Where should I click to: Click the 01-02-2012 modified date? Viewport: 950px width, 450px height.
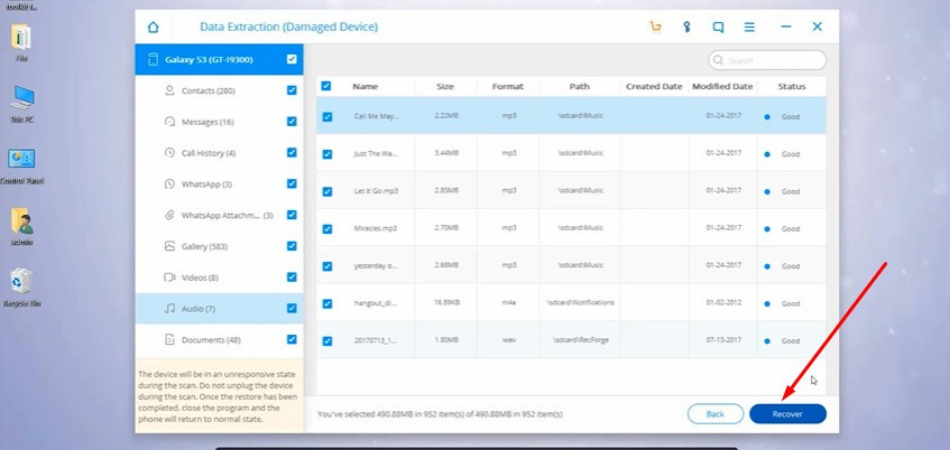[723, 303]
